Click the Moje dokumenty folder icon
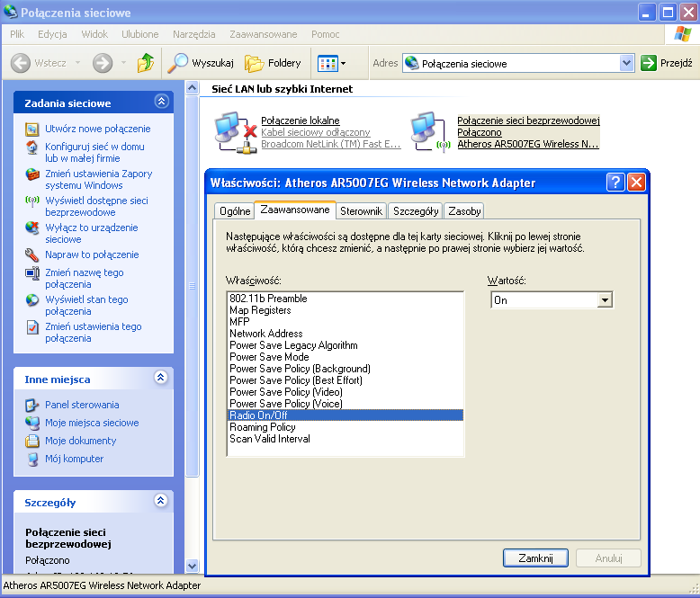 pyautogui.click(x=32, y=441)
